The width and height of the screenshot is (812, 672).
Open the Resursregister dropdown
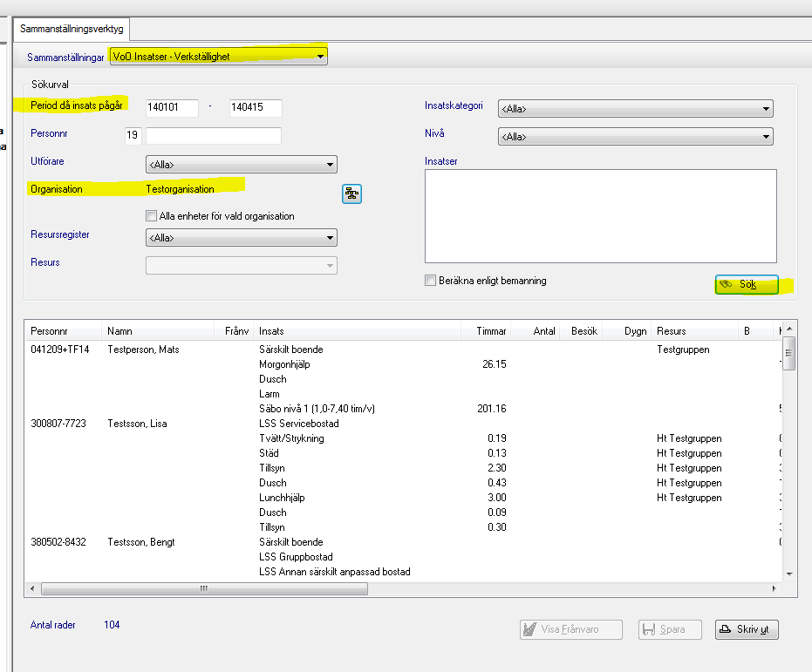pyautogui.click(x=242, y=237)
